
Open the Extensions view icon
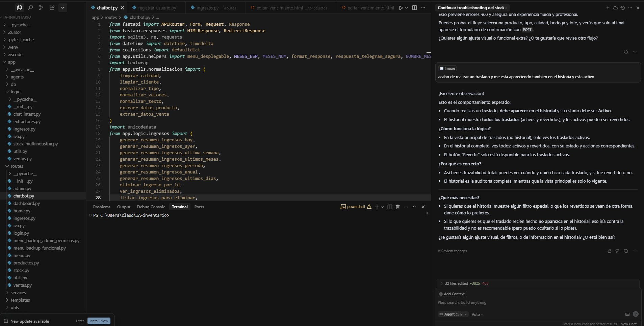tap(52, 7)
